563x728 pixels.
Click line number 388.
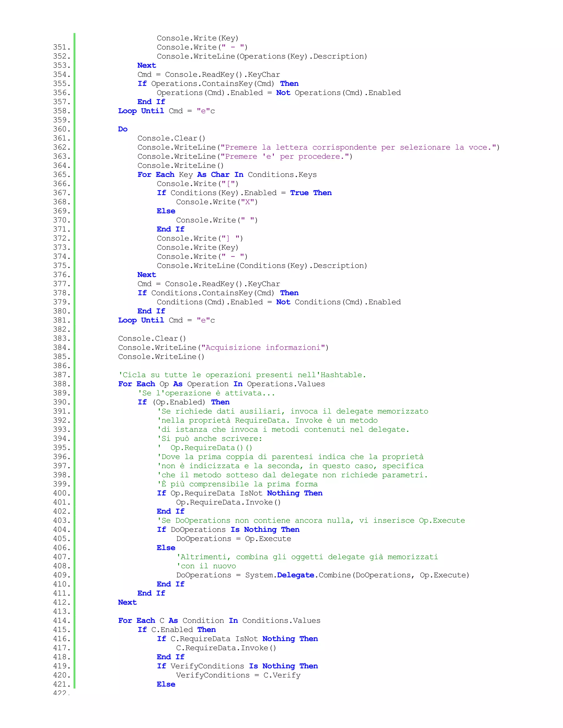coord(62,384)
